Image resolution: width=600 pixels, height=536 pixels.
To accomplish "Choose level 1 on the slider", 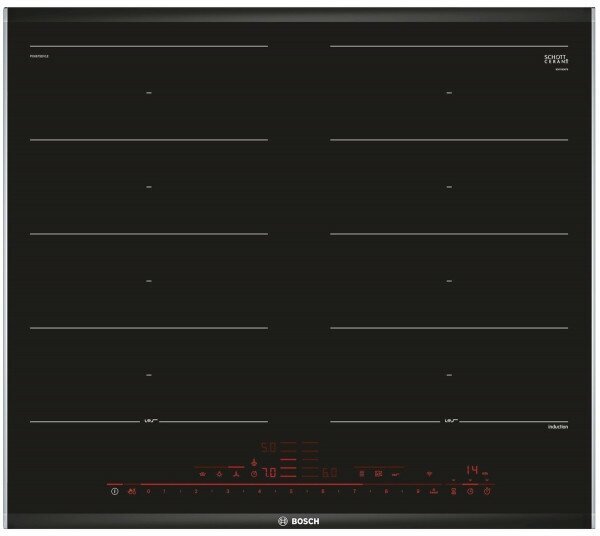I will pyautogui.click(x=165, y=491).
